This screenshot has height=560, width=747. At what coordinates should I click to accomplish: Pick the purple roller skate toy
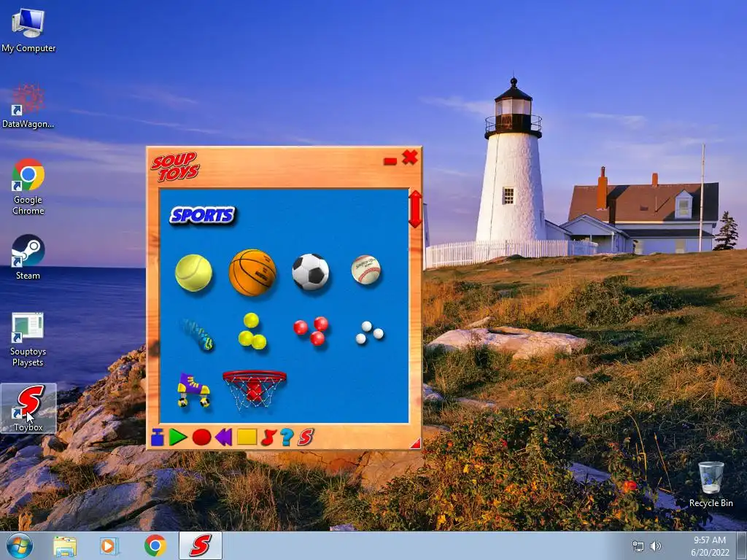(x=194, y=390)
